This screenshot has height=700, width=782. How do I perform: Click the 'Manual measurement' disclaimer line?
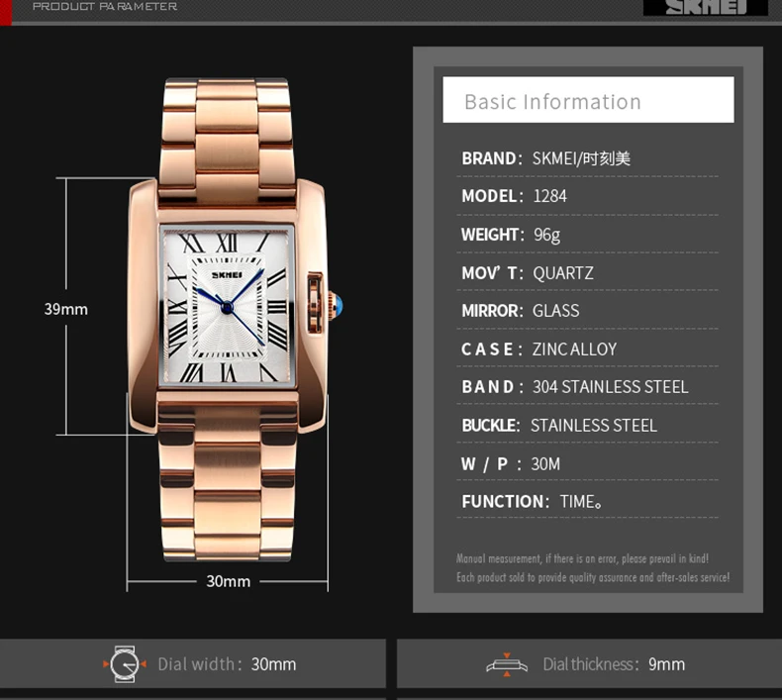click(582, 558)
